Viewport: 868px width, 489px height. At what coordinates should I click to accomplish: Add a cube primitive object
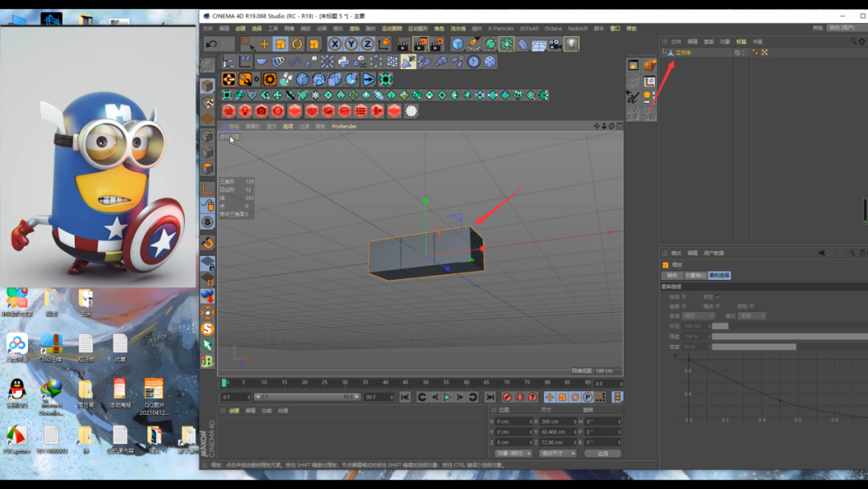pyautogui.click(x=457, y=43)
